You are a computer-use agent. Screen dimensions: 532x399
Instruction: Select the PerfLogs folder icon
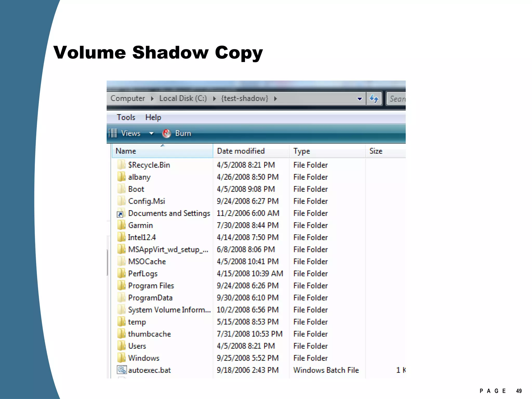121,274
